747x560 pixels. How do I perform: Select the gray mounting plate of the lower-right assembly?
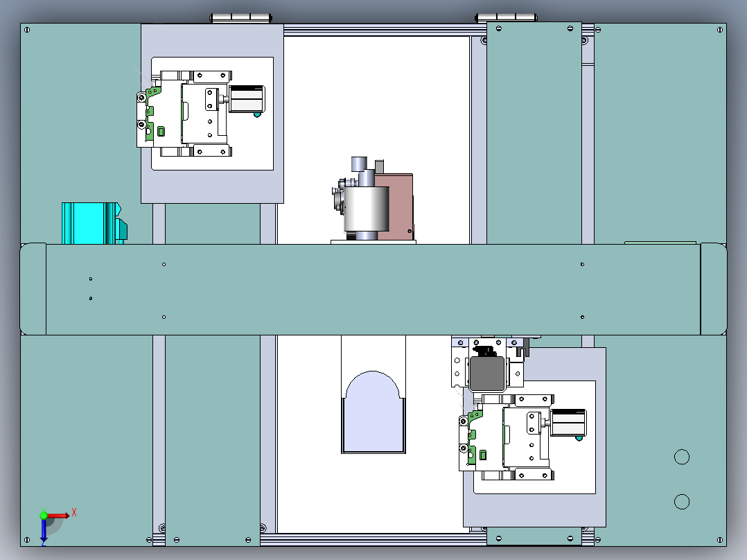tap(534, 510)
